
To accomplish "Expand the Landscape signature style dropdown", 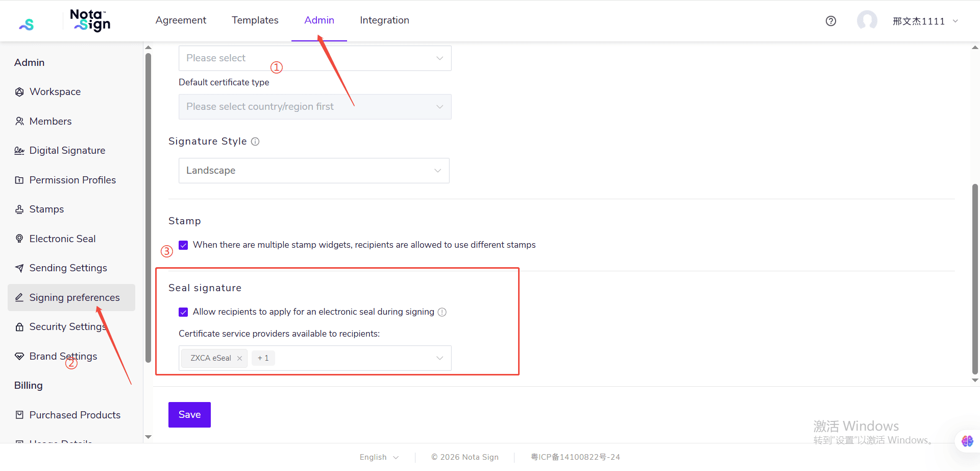I will coord(314,171).
